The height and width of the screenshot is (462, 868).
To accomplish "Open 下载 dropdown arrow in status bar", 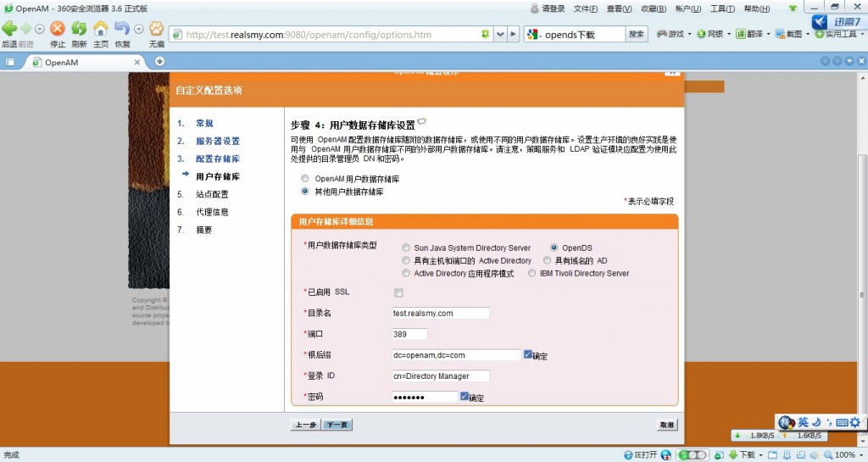I will point(762,455).
